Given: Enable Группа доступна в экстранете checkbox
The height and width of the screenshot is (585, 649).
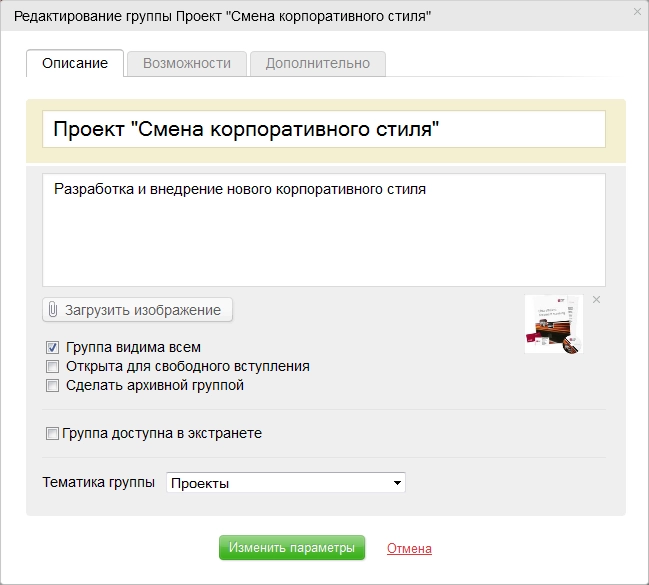Looking at the screenshot, I should (52, 433).
